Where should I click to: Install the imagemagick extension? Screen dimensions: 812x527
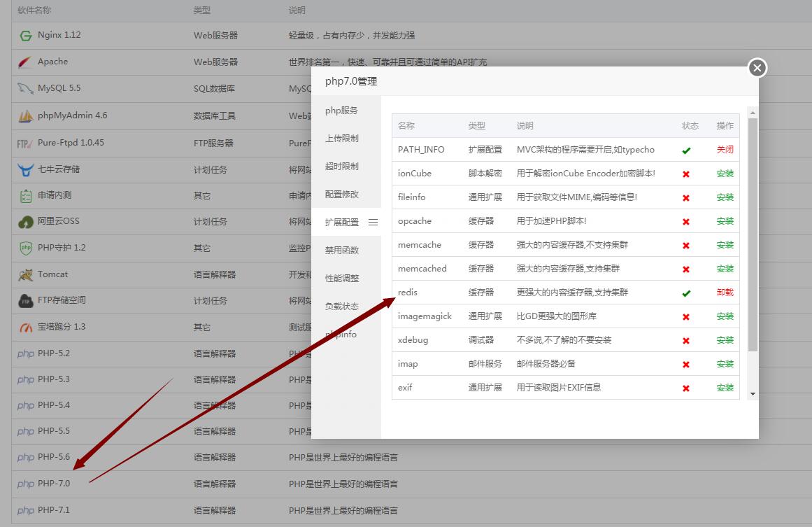click(x=725, y=316)
